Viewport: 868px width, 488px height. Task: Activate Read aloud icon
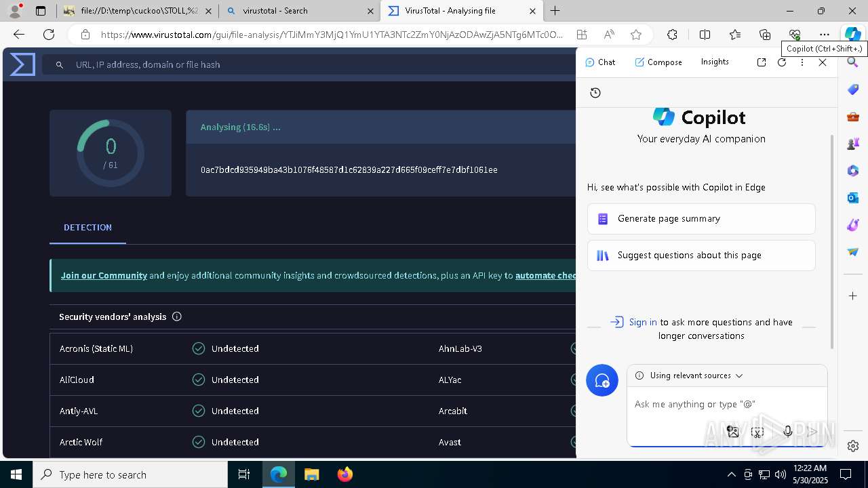point(609,35)
